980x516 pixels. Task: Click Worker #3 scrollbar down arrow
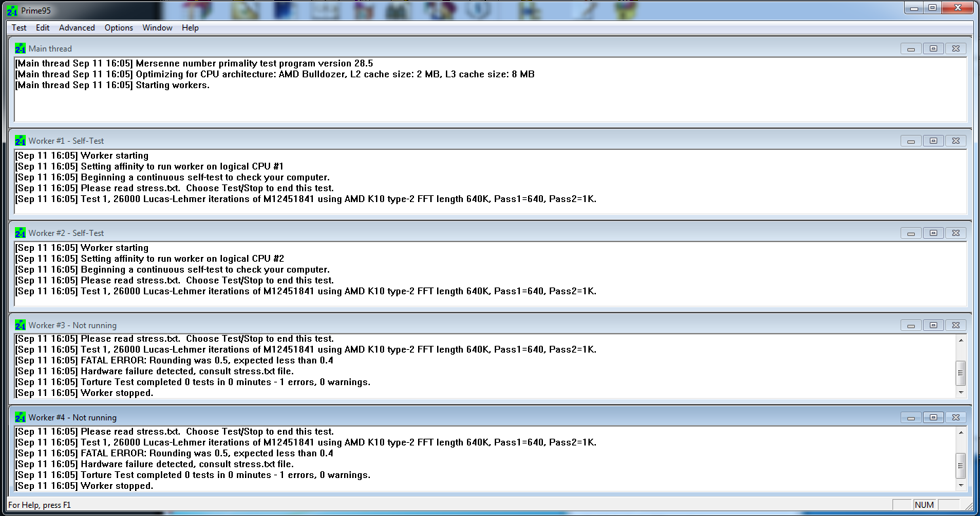(x=960, y=393)
